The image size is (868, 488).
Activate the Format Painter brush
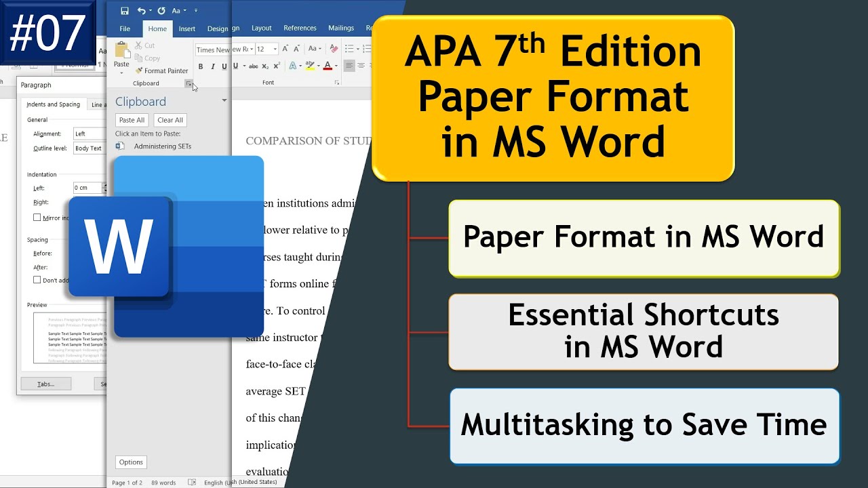[x=161, y=70]
